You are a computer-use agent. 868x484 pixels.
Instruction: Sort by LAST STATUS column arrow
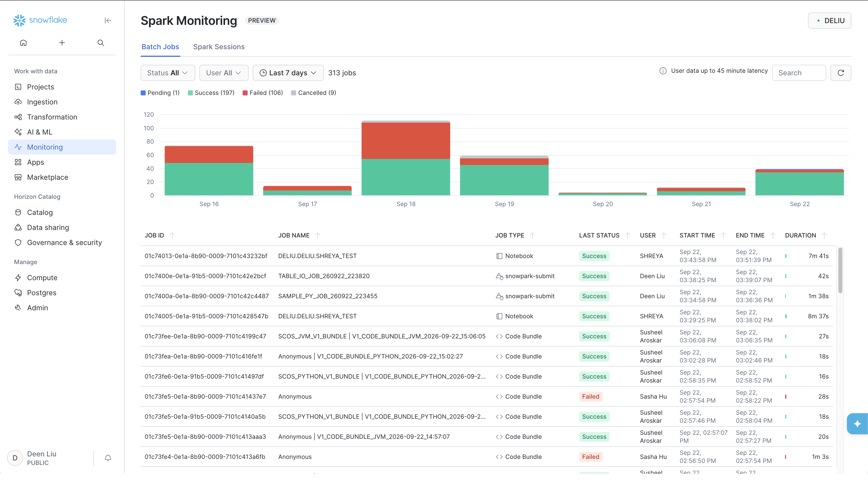[627, 235]
